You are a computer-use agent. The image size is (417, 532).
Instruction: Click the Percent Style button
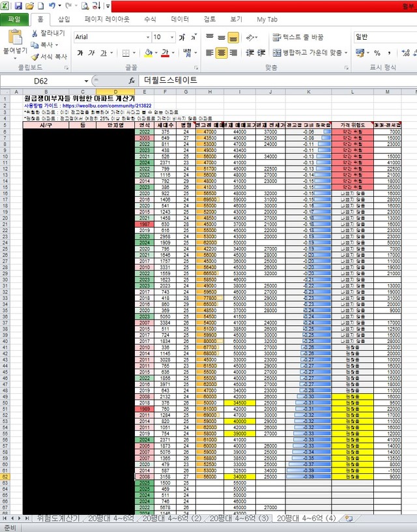click(377, 53)
